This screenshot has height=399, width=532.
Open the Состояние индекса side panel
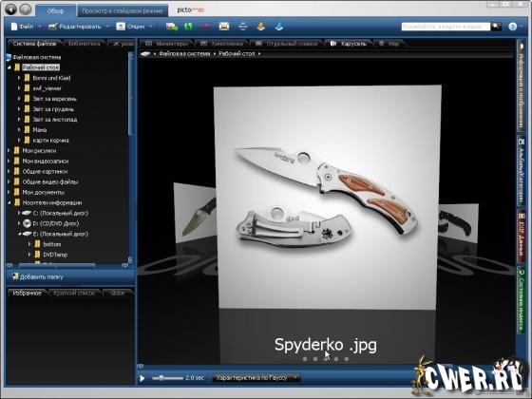point(522,301)
